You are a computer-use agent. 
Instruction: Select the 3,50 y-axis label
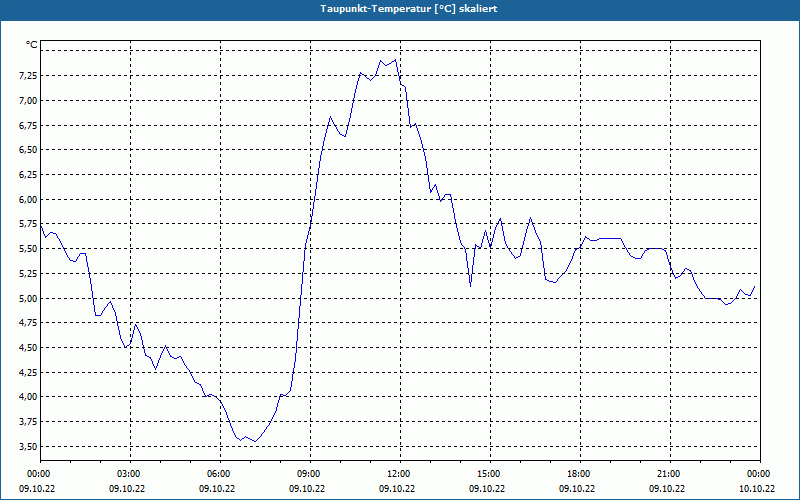pyautogui.click(x=28, y=446)
